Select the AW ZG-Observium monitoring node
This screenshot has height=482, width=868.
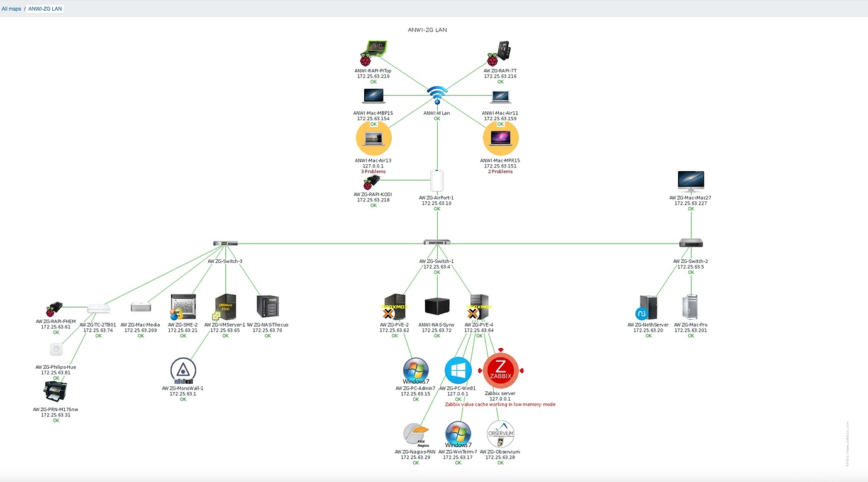point(500,434)
